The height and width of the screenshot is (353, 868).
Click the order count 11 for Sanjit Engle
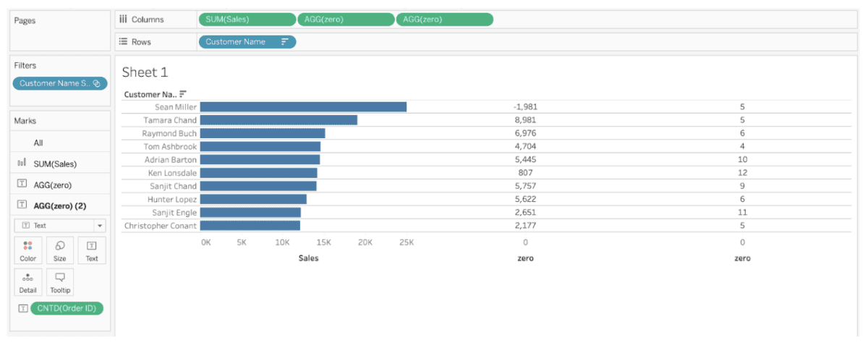pos(742,213)
